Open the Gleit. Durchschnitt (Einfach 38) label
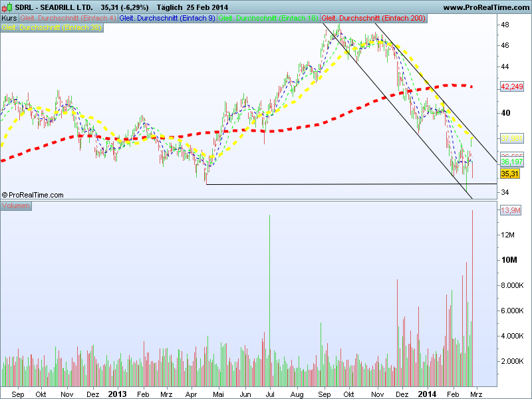 (52, 27)
